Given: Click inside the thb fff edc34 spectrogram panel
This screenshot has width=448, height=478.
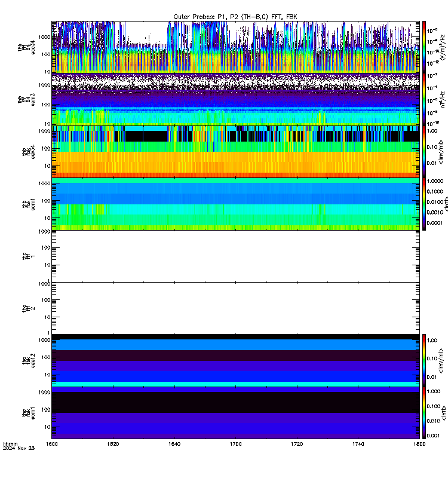Looking at the screenshot, I should point(235,47).
